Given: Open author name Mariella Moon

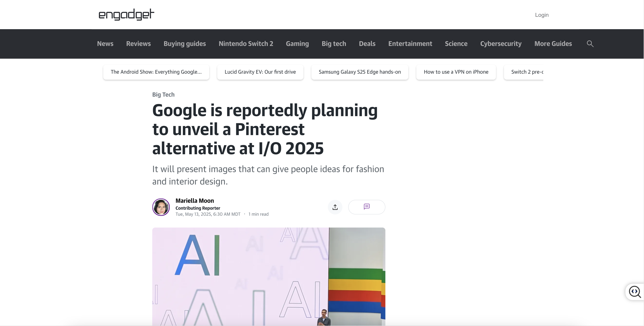Looking at the screenshot, I should click(x=195, y=201).
